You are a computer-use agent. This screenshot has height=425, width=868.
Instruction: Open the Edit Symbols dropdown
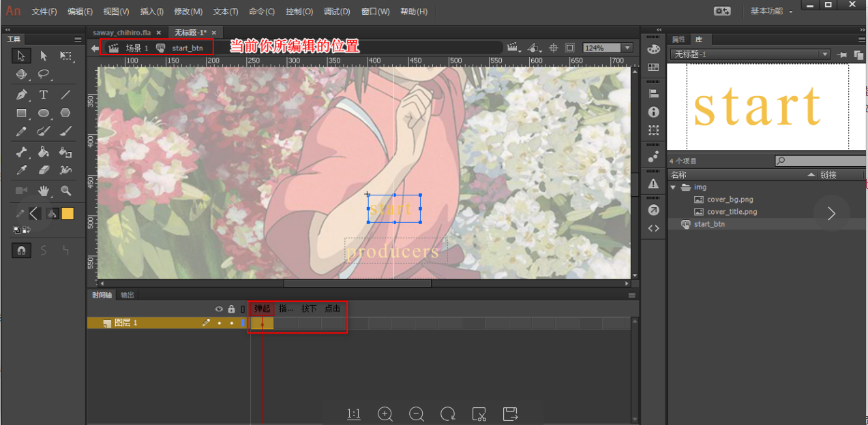point(535,48)
